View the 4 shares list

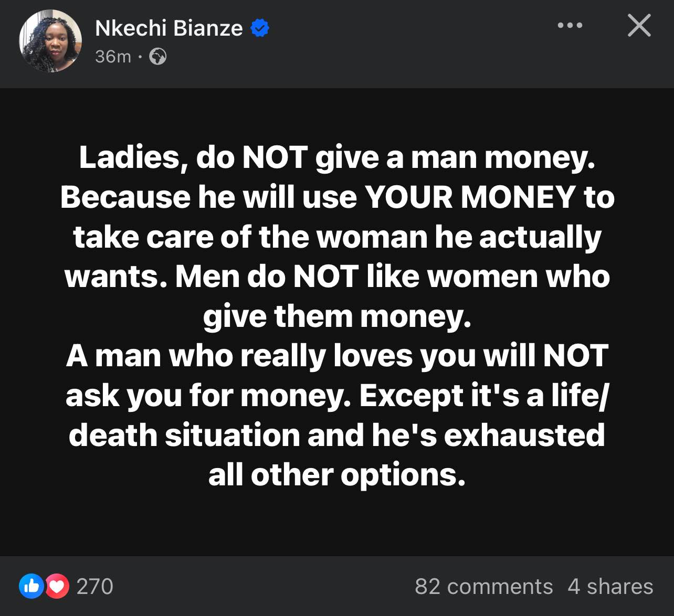pos(610,586)
